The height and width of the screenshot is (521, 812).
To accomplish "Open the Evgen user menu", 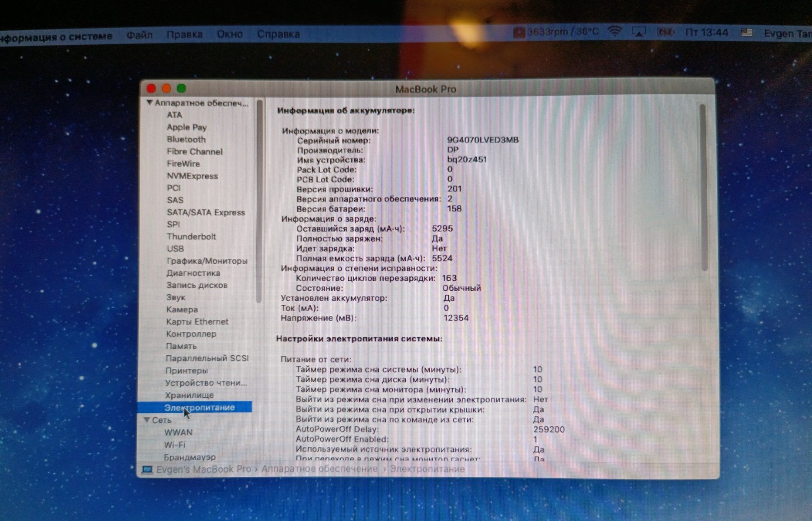I will [x=788, y=33].
